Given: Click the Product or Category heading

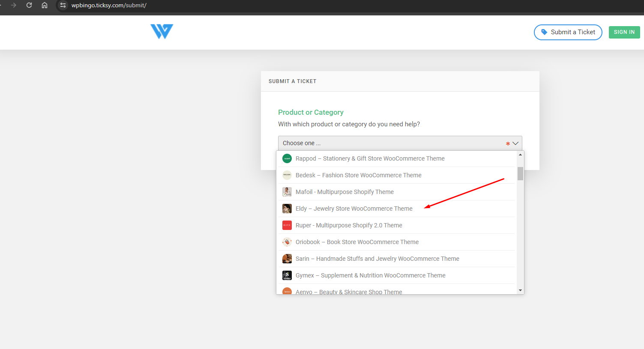Looking at the screenshot, I should tap(311, 112).
